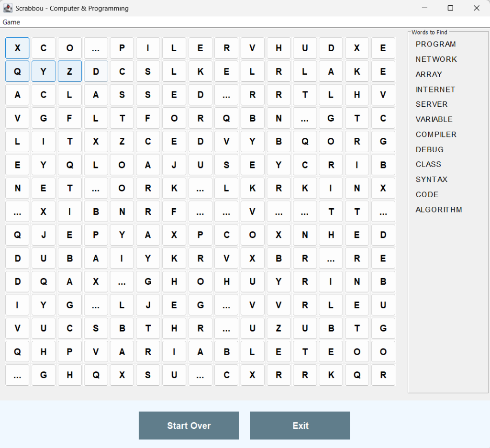490x448 pixels.
Task: Toggle the highlighted Y tile
Action: (44, 71)
